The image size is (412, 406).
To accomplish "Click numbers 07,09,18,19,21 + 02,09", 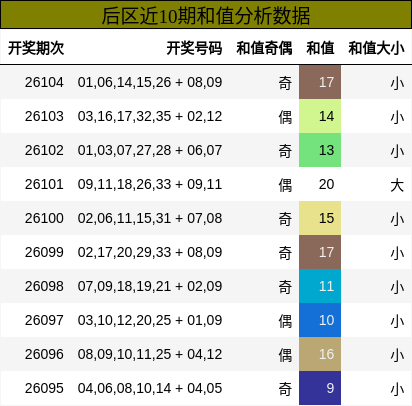I will [x=150, y=286].
